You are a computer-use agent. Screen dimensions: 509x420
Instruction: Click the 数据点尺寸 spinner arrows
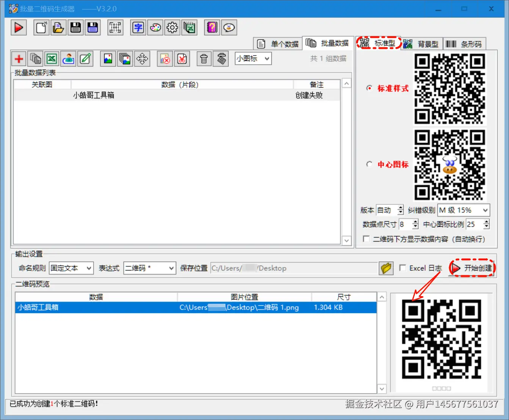415,224
